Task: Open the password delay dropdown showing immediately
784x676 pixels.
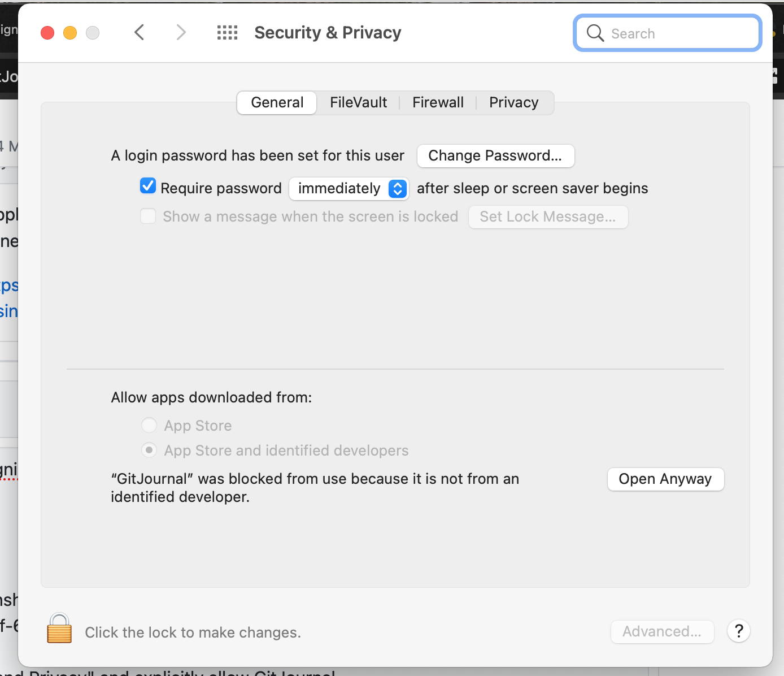Action: [349, 188]
